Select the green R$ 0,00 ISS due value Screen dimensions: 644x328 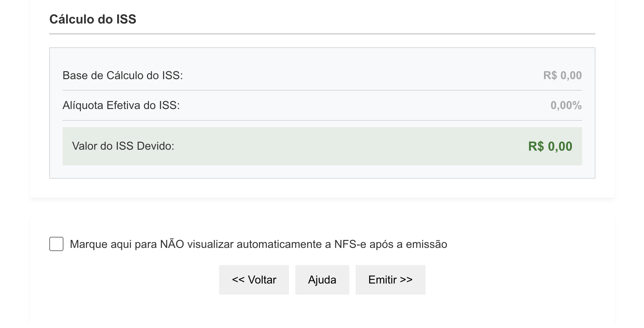[550, 146]
